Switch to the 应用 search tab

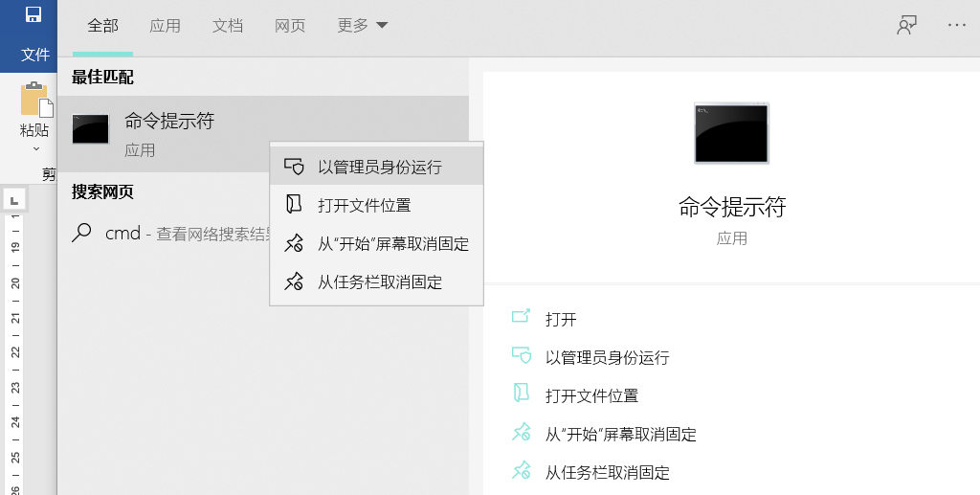pos(165,26)
